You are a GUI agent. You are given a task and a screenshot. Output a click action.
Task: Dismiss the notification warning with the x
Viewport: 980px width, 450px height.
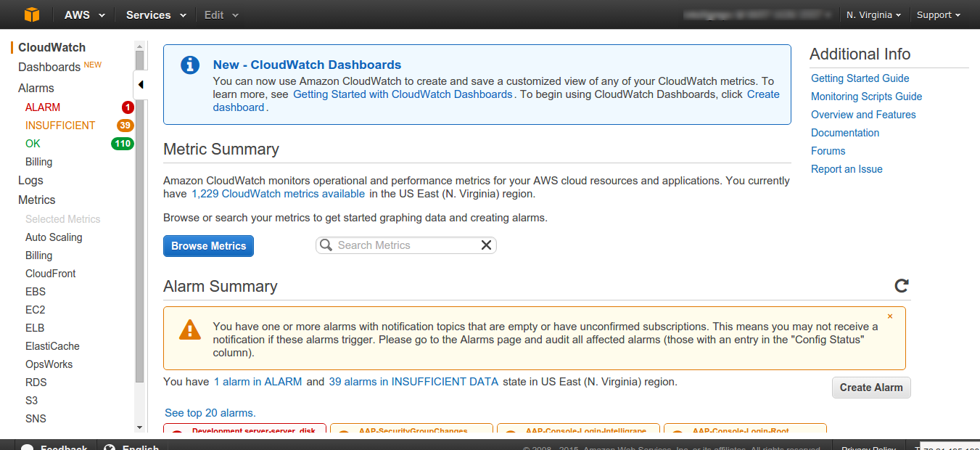click(x=890, y=316)
